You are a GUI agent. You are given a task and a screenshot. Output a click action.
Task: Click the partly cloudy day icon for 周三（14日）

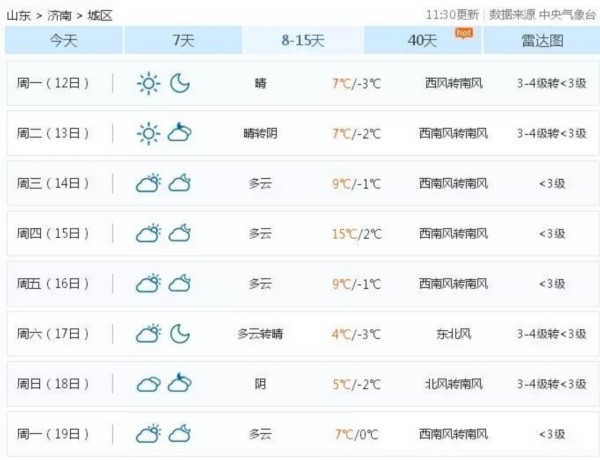tap(148, 183)
